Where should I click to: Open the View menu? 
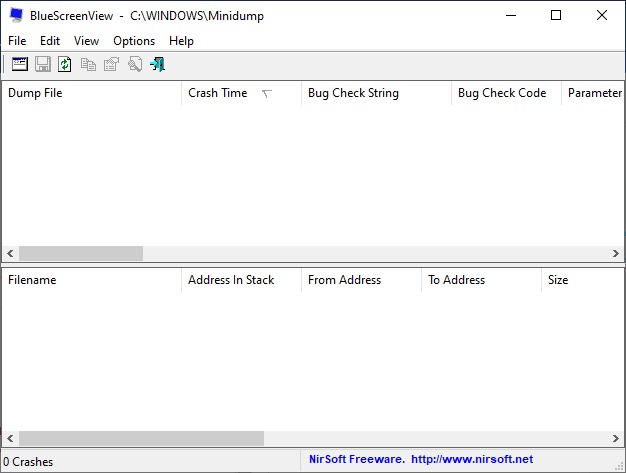click(x=86, y=41)
